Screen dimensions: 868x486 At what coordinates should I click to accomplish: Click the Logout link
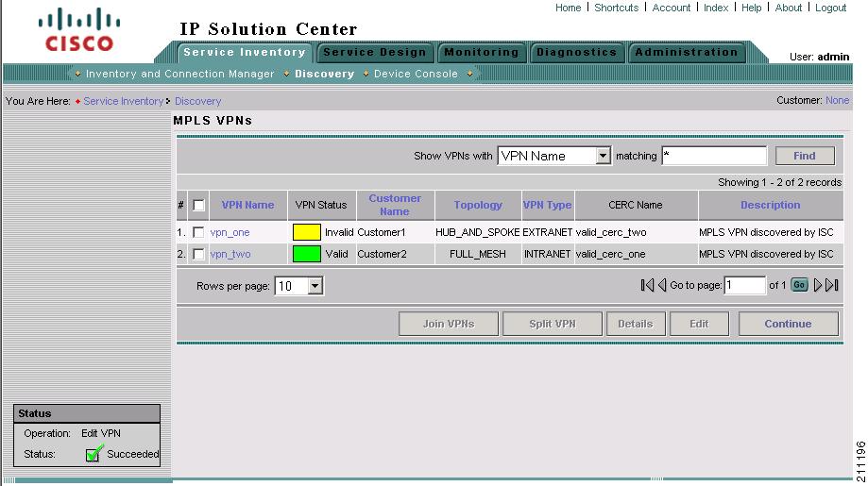click(x=830, y=8)
